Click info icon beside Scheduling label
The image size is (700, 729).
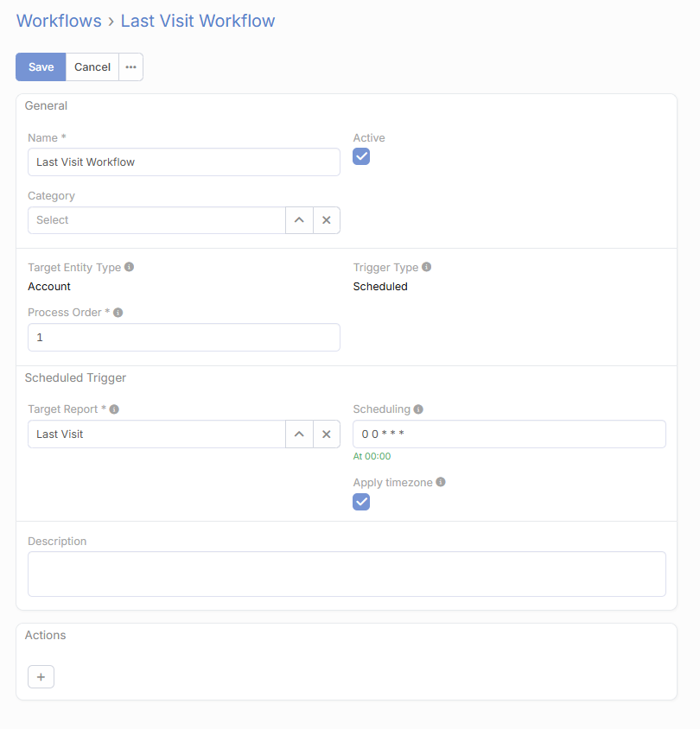coord(418,409)
